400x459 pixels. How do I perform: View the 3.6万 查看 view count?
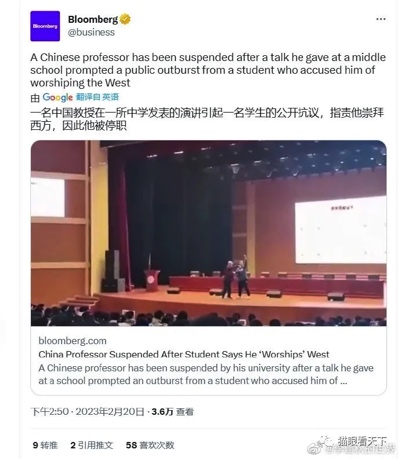tap(172, 412)
